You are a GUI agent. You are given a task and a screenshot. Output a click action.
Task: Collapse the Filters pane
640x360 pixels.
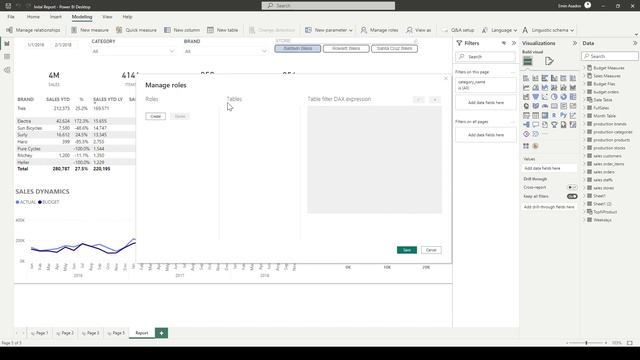point(514,43)
